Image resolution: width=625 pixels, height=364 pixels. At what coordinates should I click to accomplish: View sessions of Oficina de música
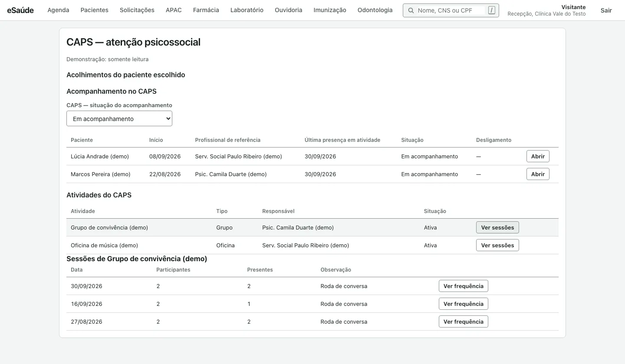point(497,245)
